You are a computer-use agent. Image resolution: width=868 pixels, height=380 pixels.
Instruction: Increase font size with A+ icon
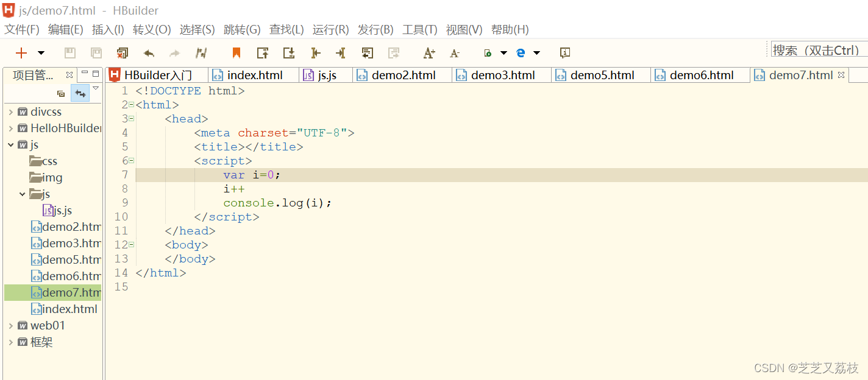pyautogui.click(x=429, y=53)
